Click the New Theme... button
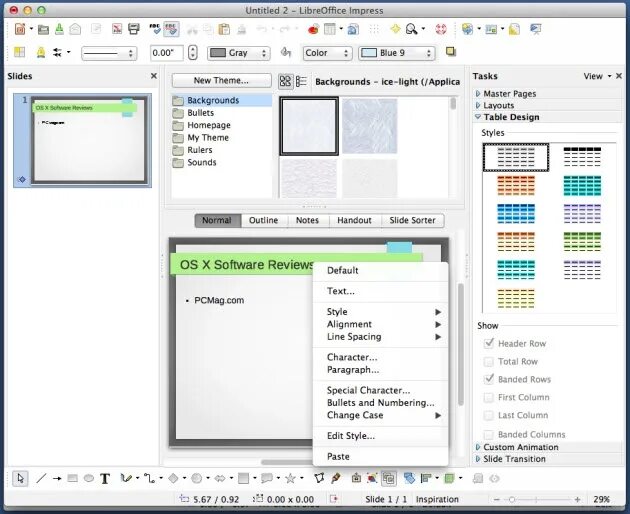Image resolution: width=630 pixels, height=514 pixels. [221, 80]
